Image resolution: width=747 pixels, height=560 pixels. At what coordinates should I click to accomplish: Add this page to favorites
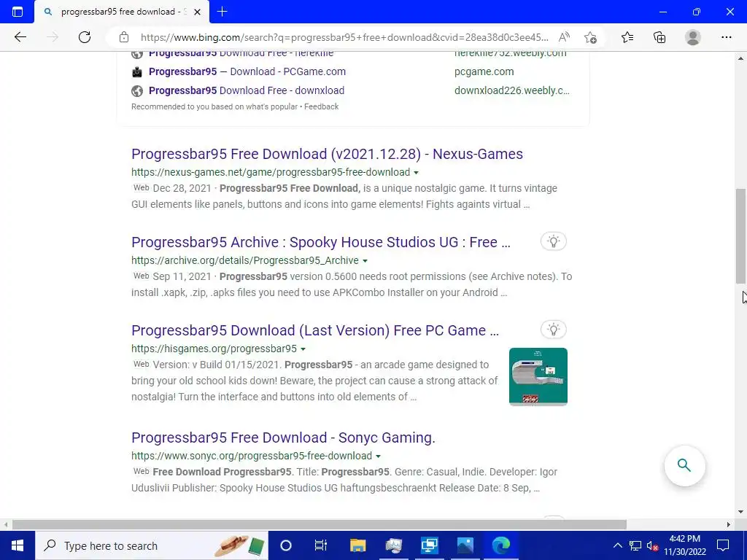coord(591,37)
